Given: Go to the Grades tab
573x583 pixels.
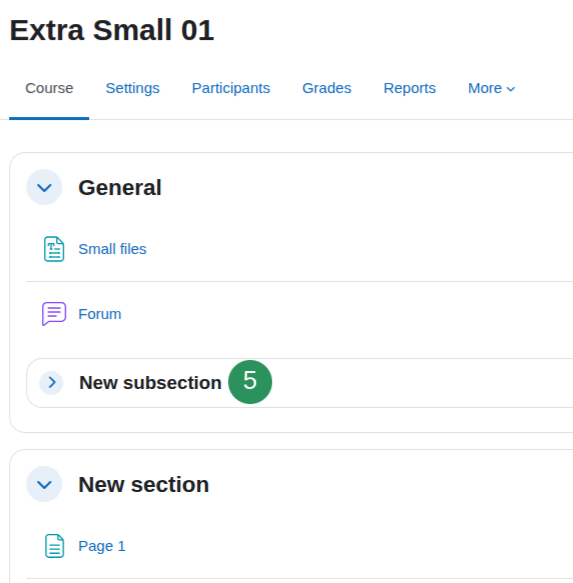Looking at the screenshot, I should pyautogui.click(x=326, y=88).
